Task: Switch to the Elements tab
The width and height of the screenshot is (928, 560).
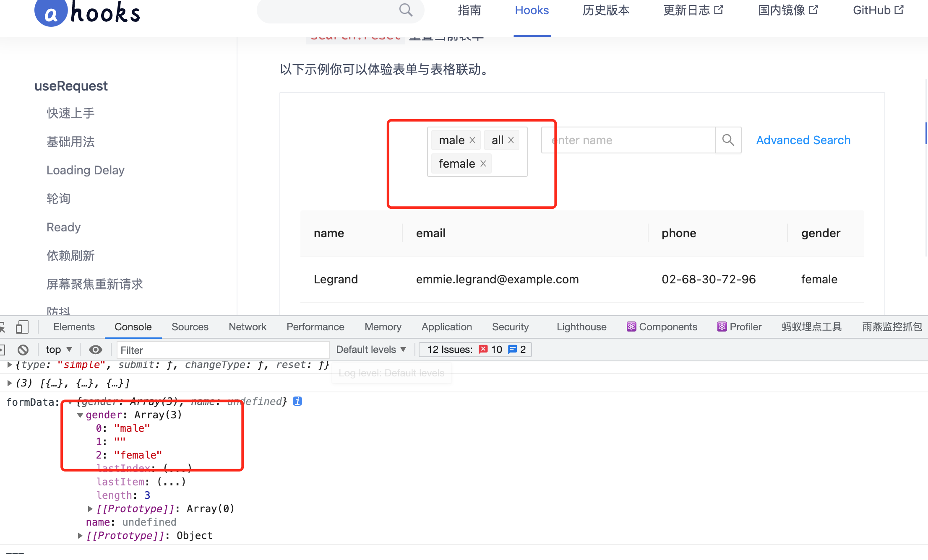Action: click(74, 327)
